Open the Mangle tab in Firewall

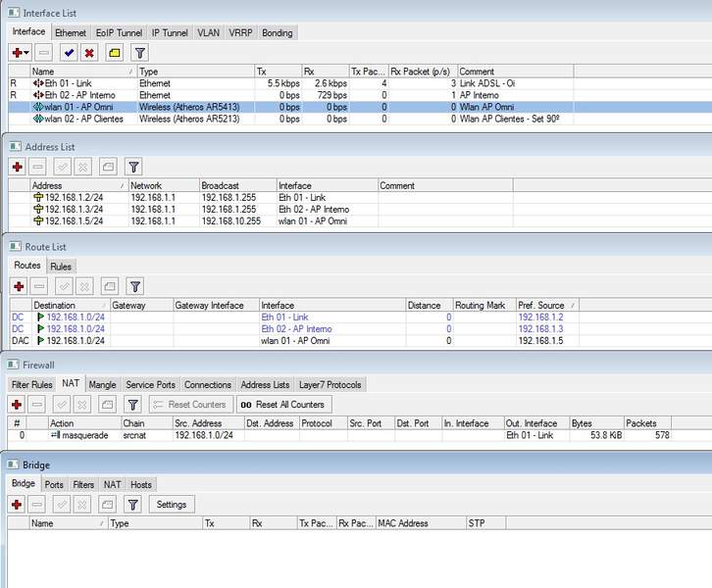pyautogui.click(x=103, y=385)
